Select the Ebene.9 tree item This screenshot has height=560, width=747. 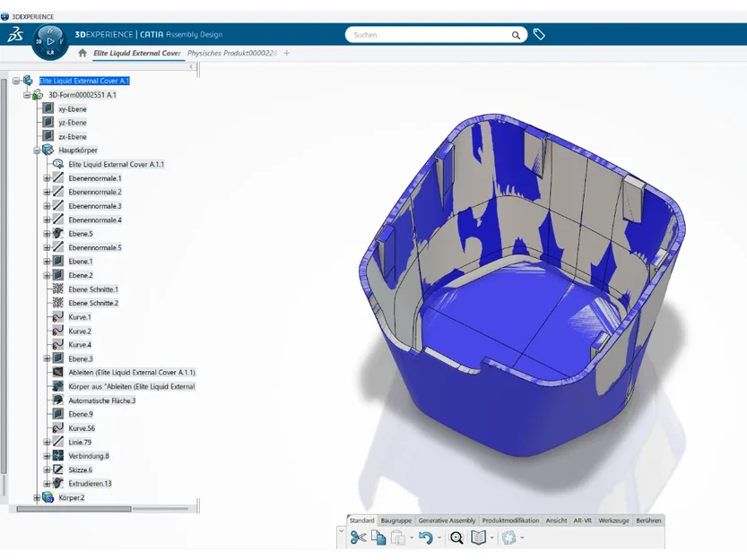point(81,414)
